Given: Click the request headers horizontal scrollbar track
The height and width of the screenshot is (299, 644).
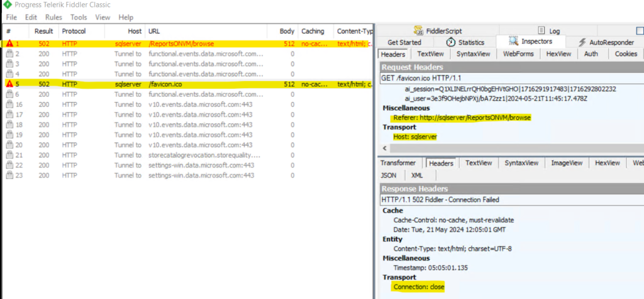Looking at the screenshot, I should [x=517, y=149].
